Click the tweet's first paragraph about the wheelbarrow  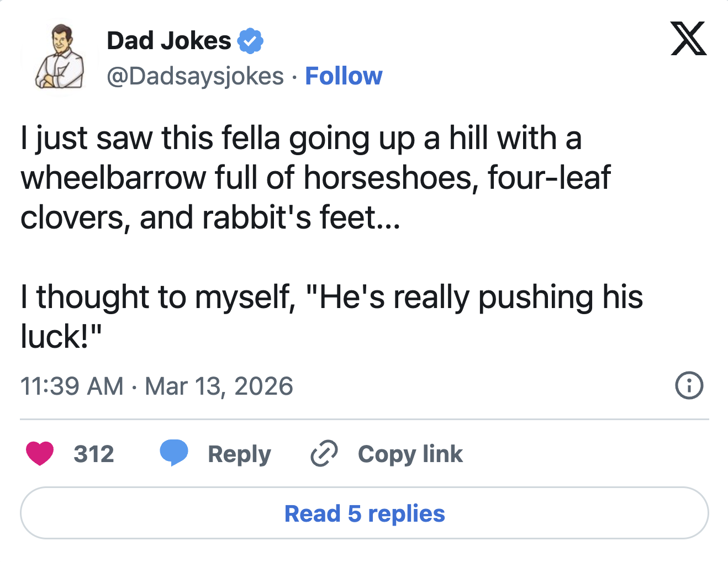point(315,178)
